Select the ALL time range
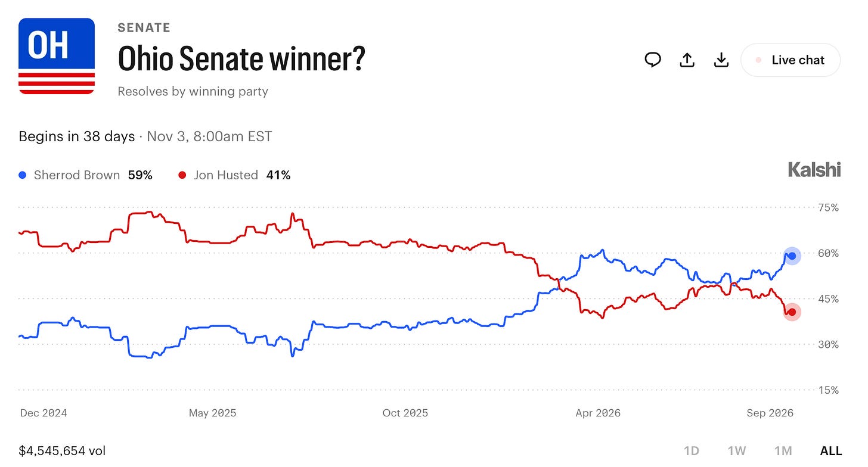Image resolution: width=868 pixels, height=467 pixels. click(x=831, y=451)
